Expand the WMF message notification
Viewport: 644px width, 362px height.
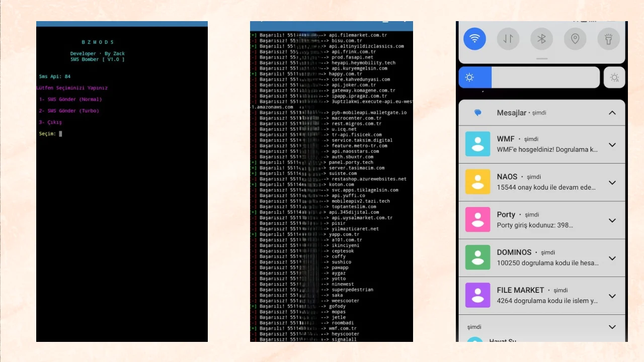pyautogui.click(x=612, y=145)
